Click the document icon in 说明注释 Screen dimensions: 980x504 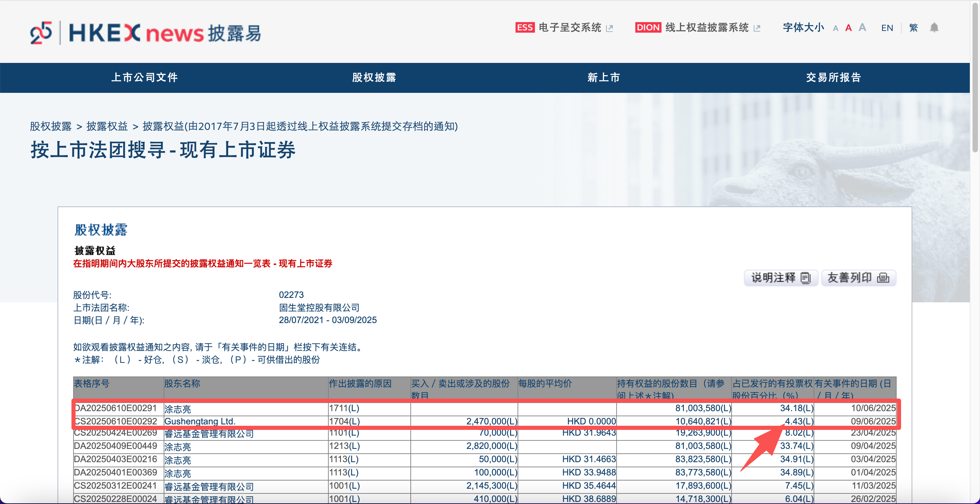[x=805, y=278]
